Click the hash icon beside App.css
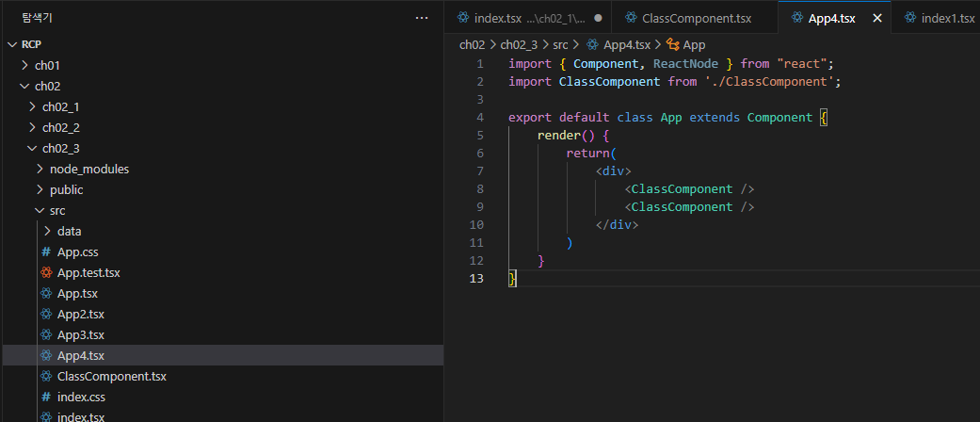 [45, 252]
